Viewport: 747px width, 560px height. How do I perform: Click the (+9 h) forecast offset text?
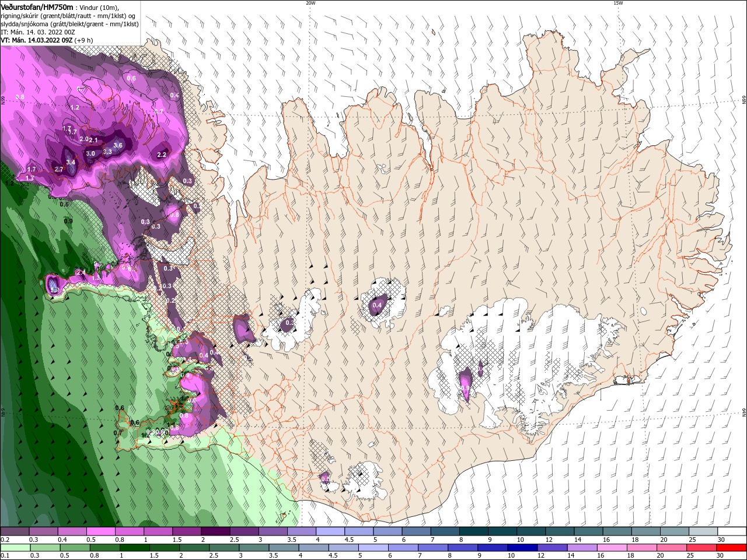point(83,40)
